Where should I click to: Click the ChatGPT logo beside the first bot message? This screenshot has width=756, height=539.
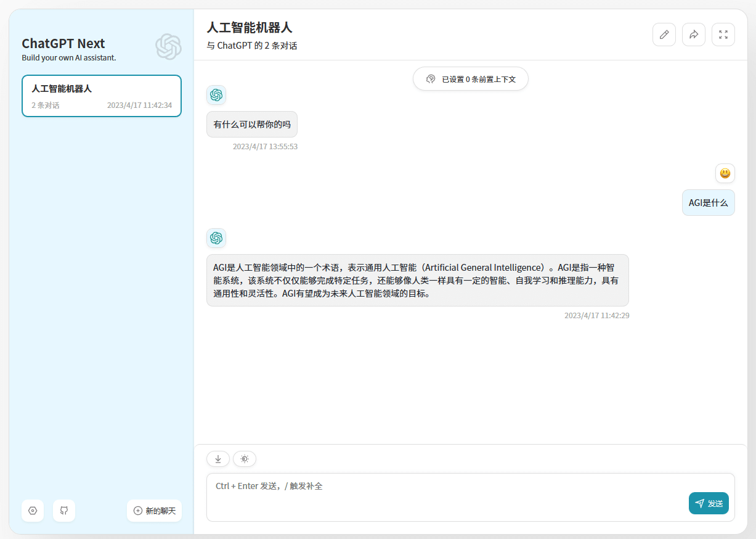click(x=216, y=95)
